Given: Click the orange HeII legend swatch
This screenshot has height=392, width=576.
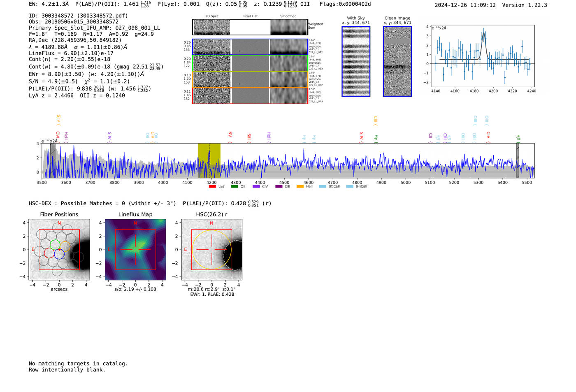Looking at the screenshot, I should (x=300, y=186).
